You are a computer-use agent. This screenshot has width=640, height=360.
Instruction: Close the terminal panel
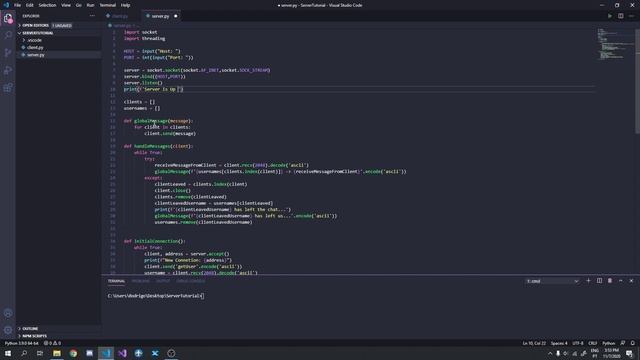tap(631, 281)
